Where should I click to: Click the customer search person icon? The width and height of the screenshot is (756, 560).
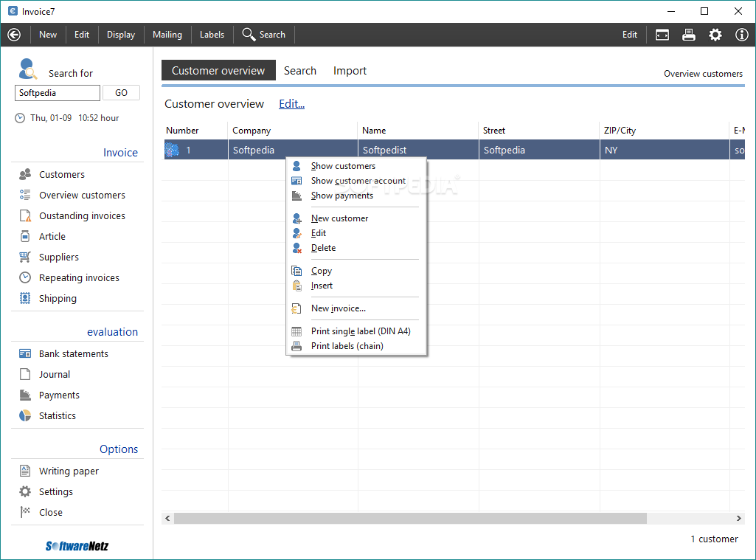click(27, 69)
